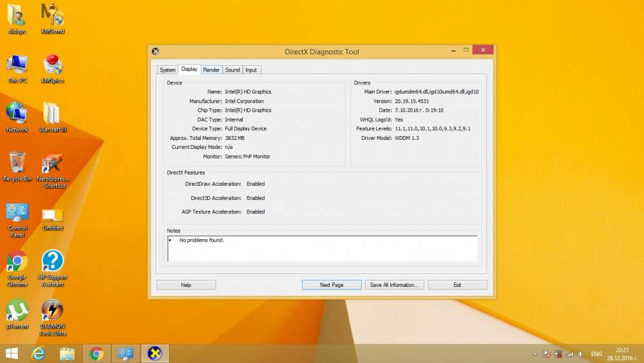
Task: Click the DirectDraw Acceleration Enabled value
Action: (256, 184)
